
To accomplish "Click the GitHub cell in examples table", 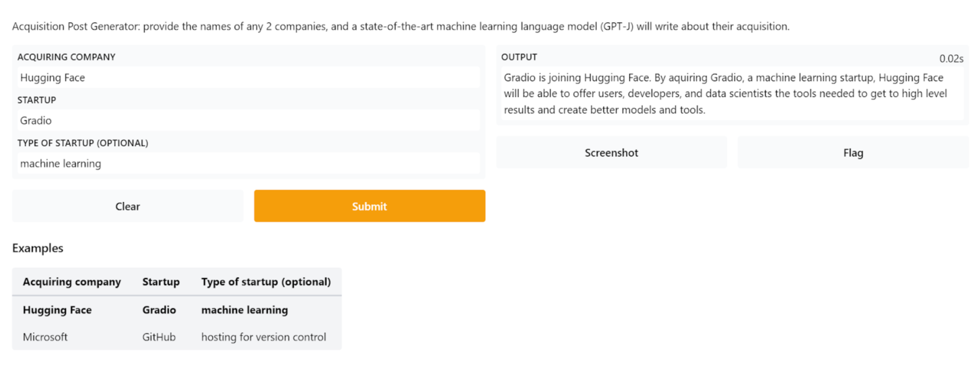I will click(x=159, y=337).
